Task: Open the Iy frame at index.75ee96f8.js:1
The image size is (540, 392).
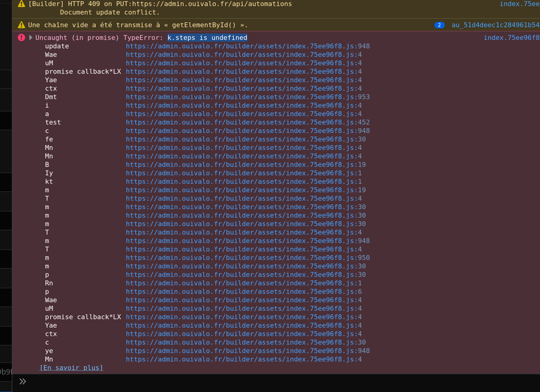Action: [244, 173]
